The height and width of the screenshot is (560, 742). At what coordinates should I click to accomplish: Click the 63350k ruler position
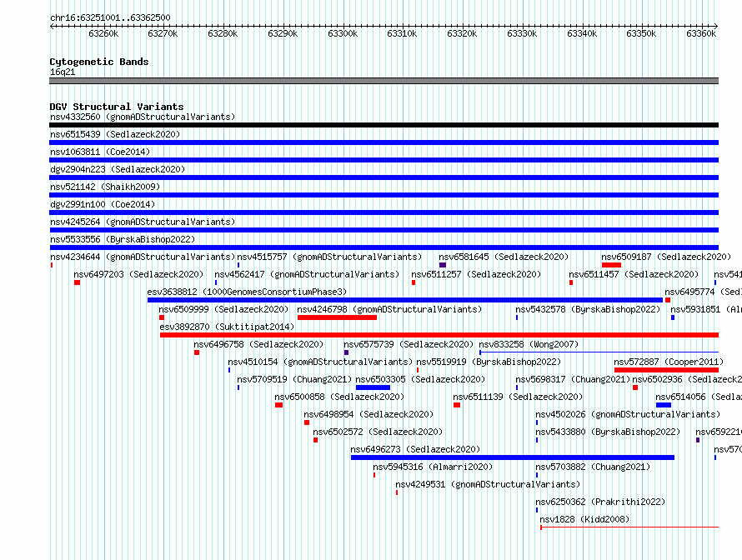(641, 33)
